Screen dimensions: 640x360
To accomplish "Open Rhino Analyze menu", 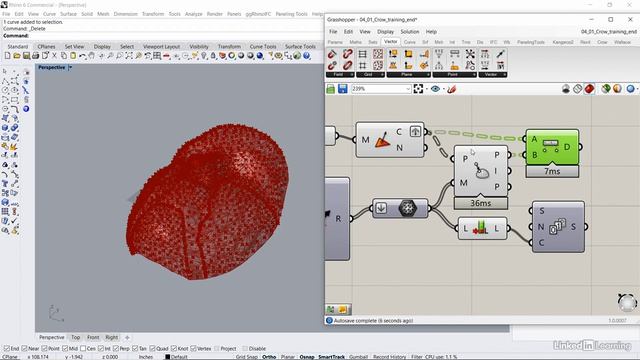I will [x=193, y=14].
